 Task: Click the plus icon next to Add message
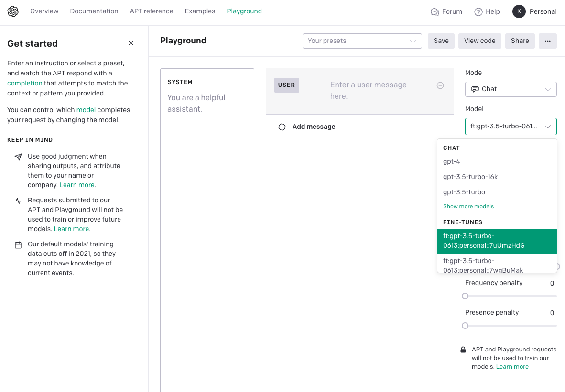tap(282, 127)
